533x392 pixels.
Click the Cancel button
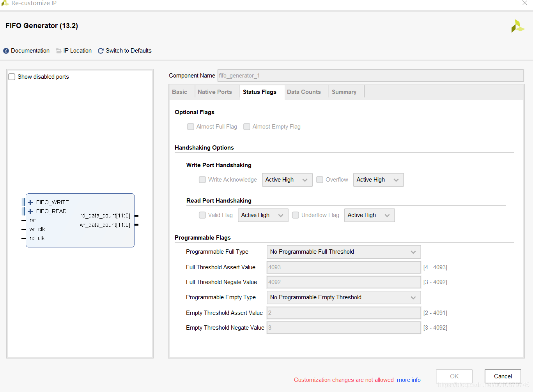pyautogui.click(x=503, y=376)
